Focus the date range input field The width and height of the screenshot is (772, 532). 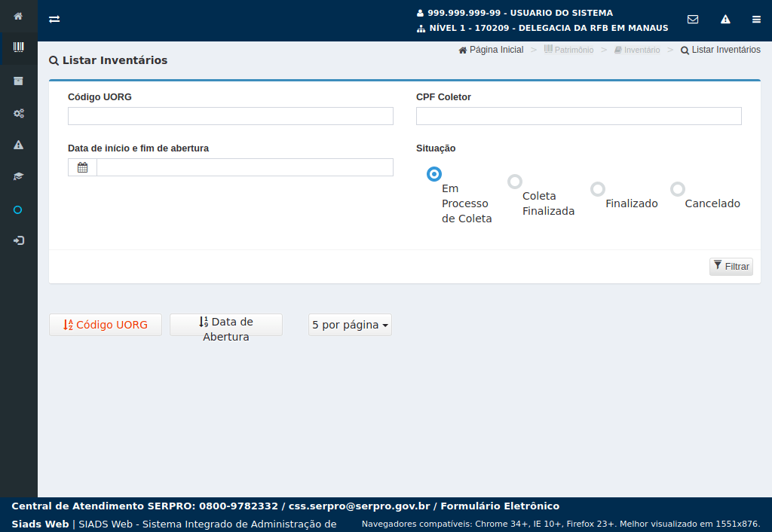(x=245, y=167)
